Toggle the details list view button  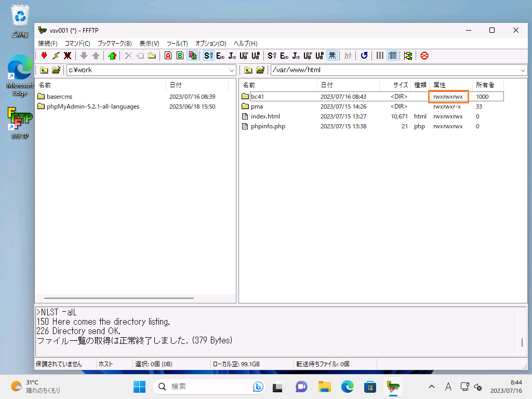pos(393,56)
